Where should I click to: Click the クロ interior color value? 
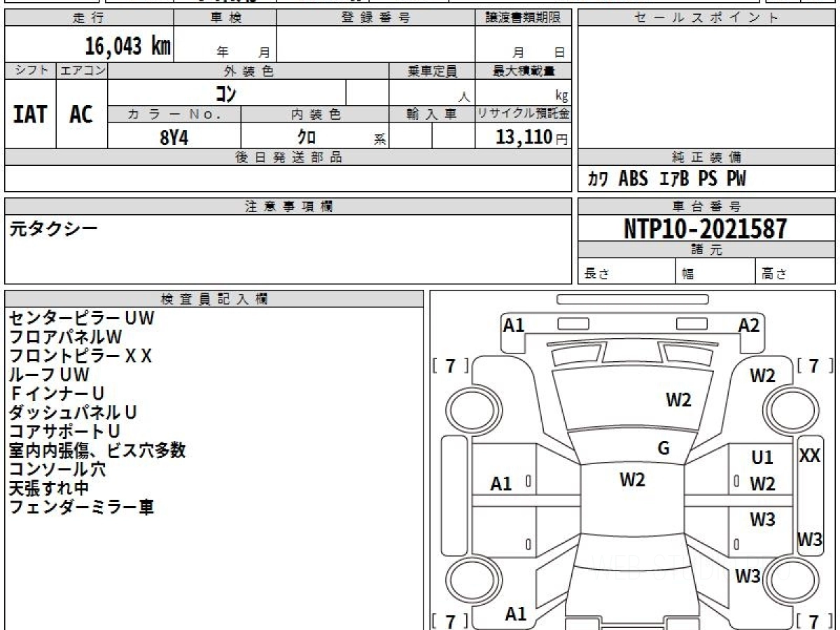(307, 137)
